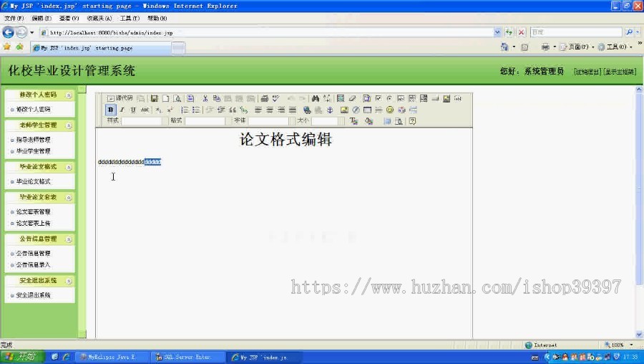Click the Preview icon in the editor toolbar
The height and width of the screenshot is (364, 644).
177,98
